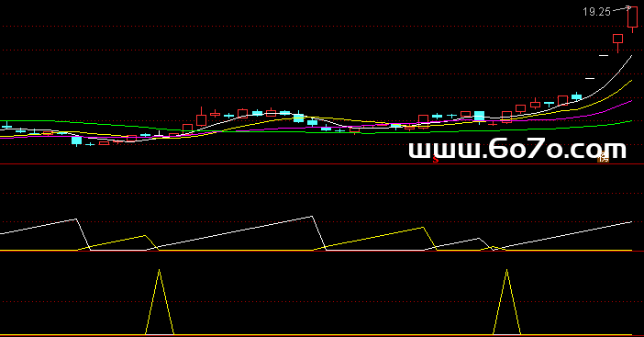Select the tallest red candlestick at the price high
This screenshot has height=337, width=644.
click(x=632, y=19)
